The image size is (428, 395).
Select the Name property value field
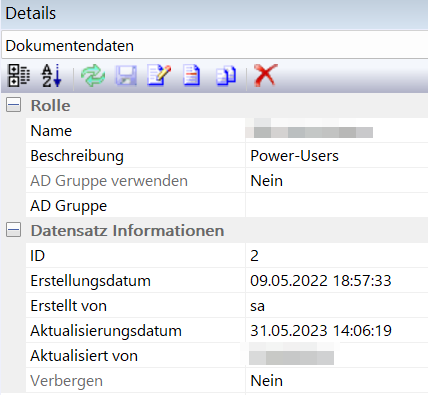[x=337, y=130]
